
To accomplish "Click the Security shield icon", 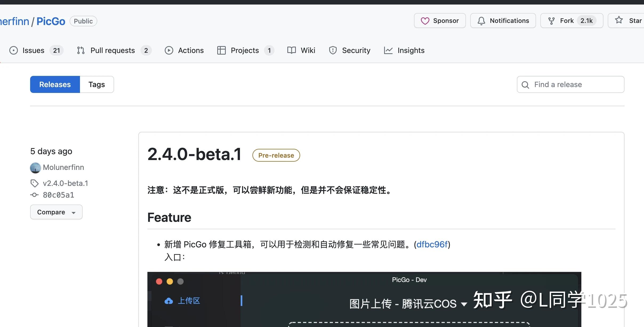I will [333, 50].
